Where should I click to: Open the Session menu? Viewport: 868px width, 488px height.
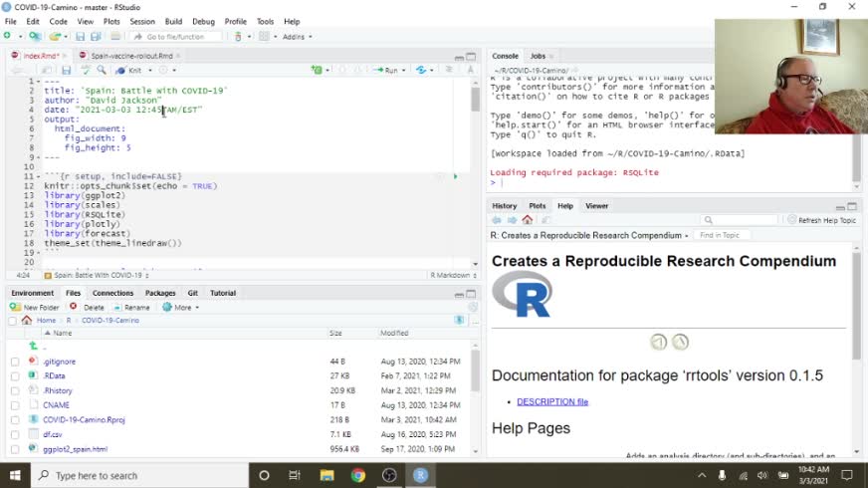[142, 22]
